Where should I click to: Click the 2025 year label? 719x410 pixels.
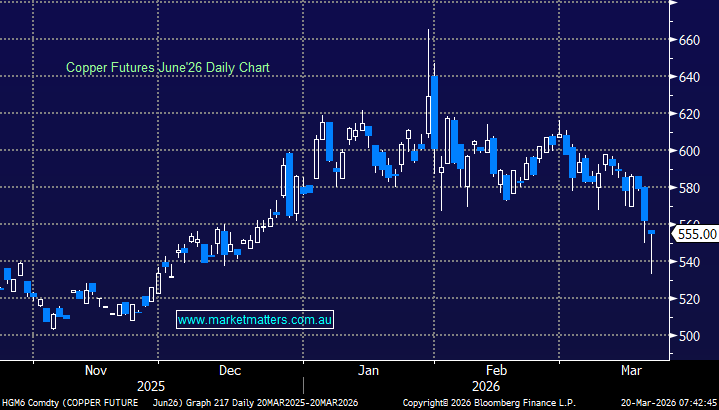[x=151, y=384]
